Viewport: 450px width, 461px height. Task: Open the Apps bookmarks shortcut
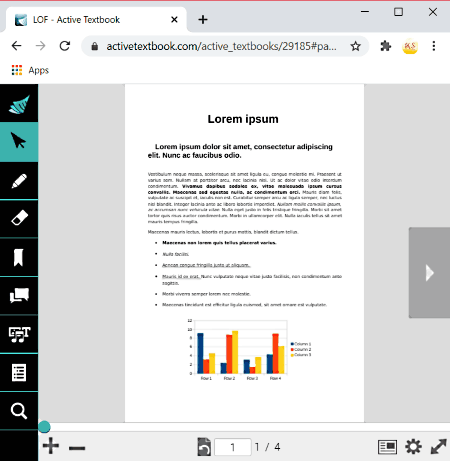30,70
